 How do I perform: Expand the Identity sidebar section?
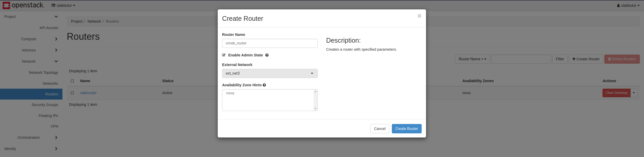(31, 149)
